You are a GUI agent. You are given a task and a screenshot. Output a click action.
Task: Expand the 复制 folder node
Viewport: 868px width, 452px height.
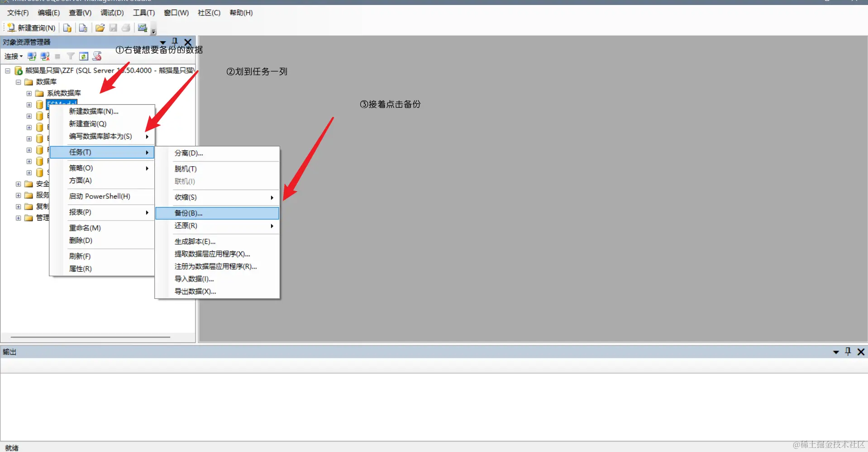click(x=19, y=207)
